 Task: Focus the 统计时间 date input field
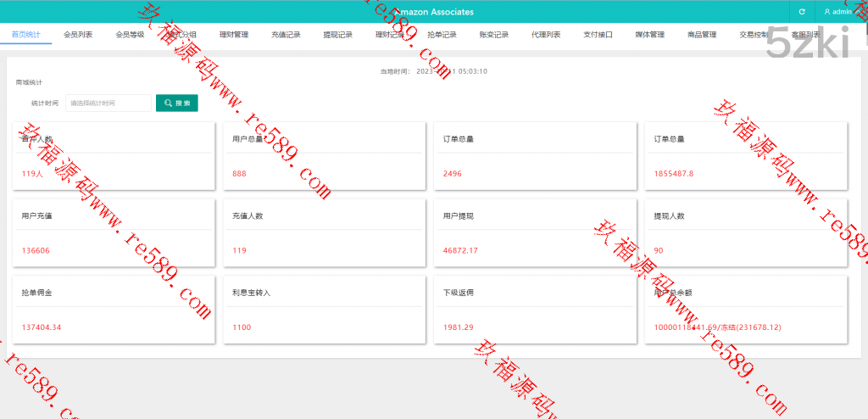[108, 103]
